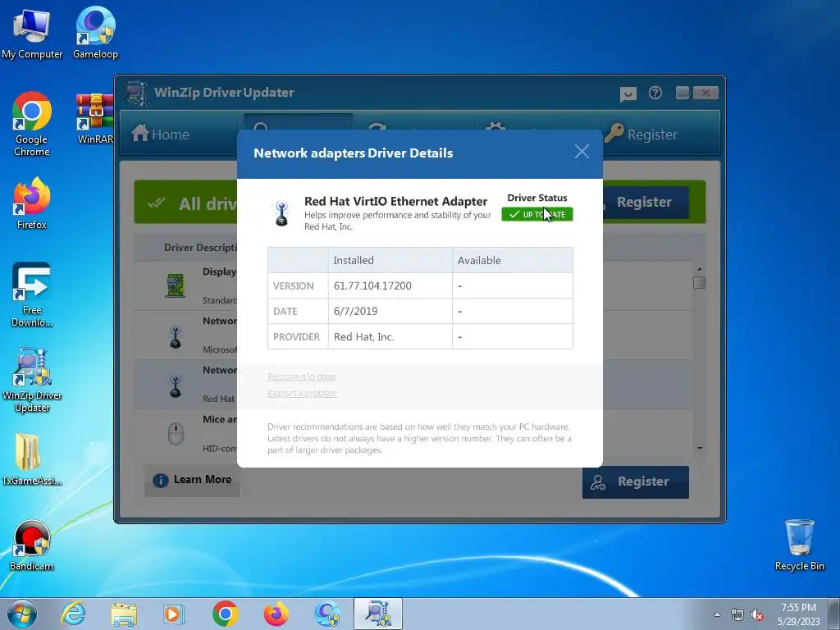Open the Recycle Bin
The image size is (840, 630).
tap(799, 545)
